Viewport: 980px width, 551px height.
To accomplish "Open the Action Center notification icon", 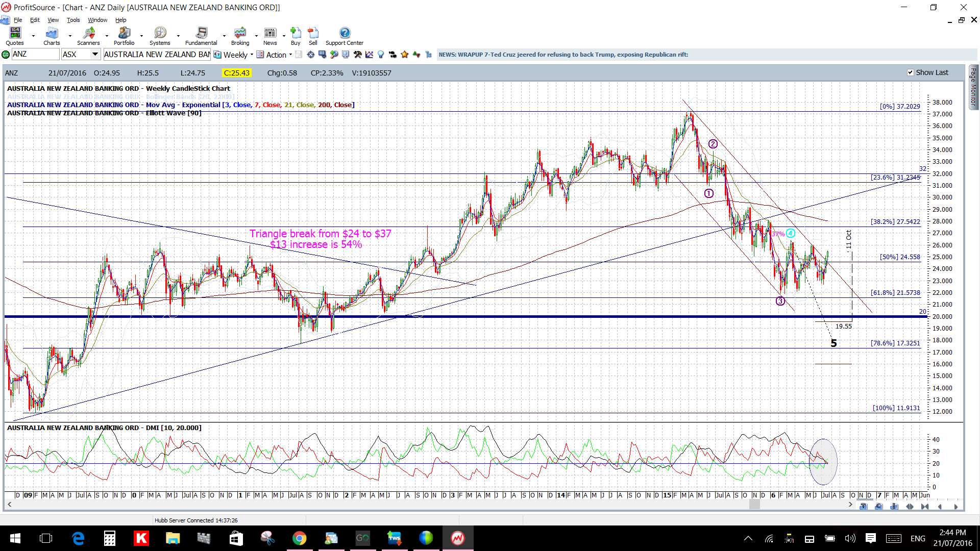I will pos(871,538).
